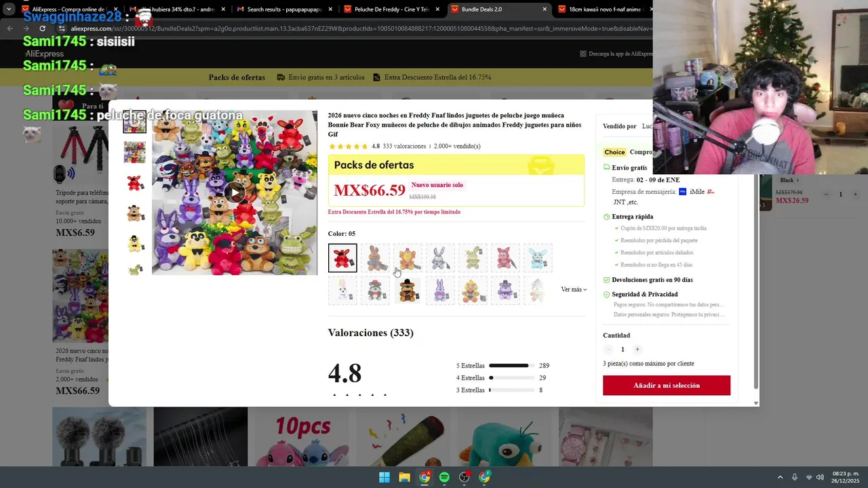Open Wi-Fi network tray icon
This screenshot has width=868, height=488.
click(808, 477)
